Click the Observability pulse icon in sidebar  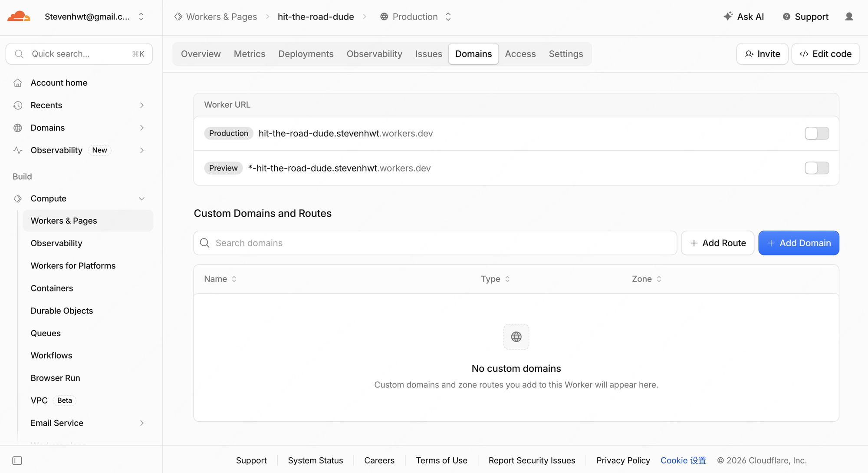[18, 150]
